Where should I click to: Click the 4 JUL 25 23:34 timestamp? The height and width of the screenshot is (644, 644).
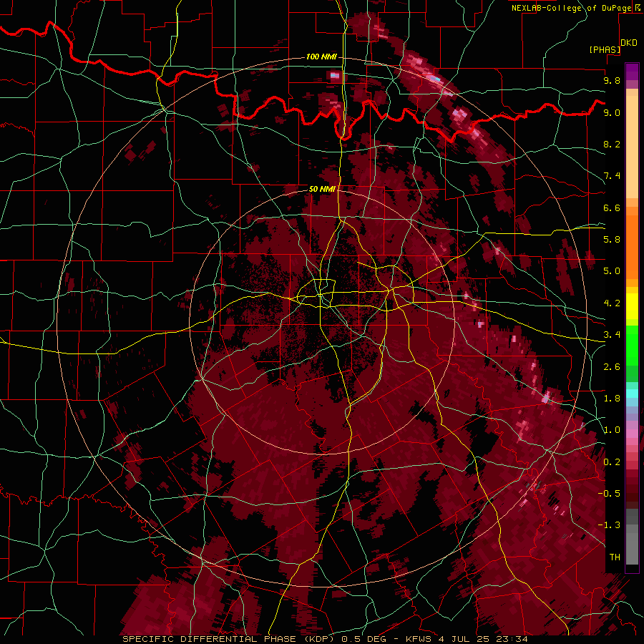click(x=482, y=639)
